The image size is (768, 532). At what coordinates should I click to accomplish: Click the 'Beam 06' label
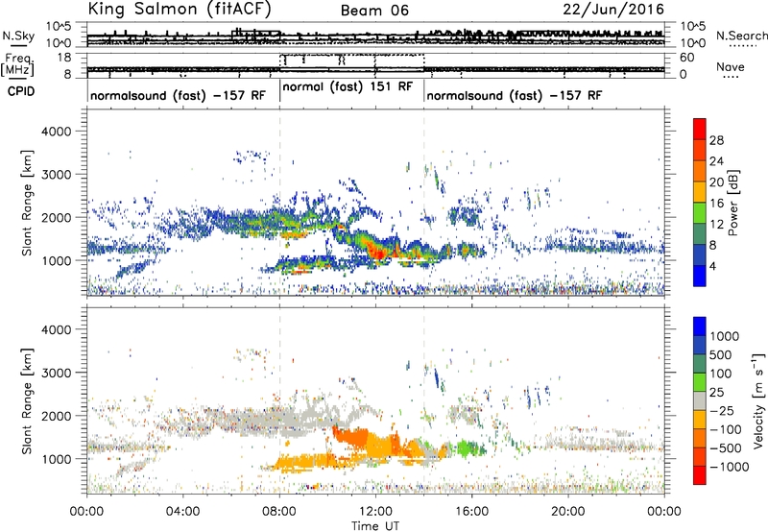(374, 11)
